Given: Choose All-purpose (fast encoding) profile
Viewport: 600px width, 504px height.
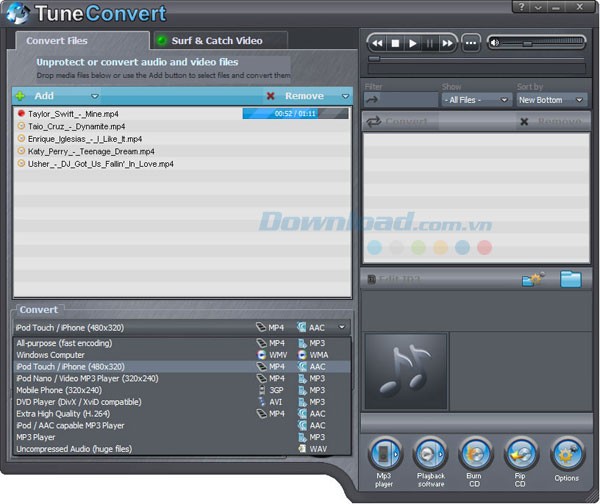Looking at the screenshot, I should point(182,343).
